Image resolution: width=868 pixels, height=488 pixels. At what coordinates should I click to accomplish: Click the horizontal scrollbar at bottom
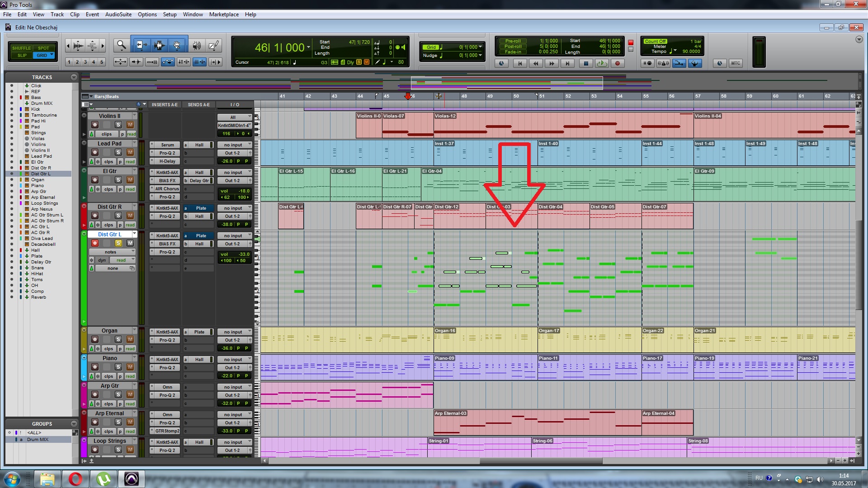click(x=541, y=461)
